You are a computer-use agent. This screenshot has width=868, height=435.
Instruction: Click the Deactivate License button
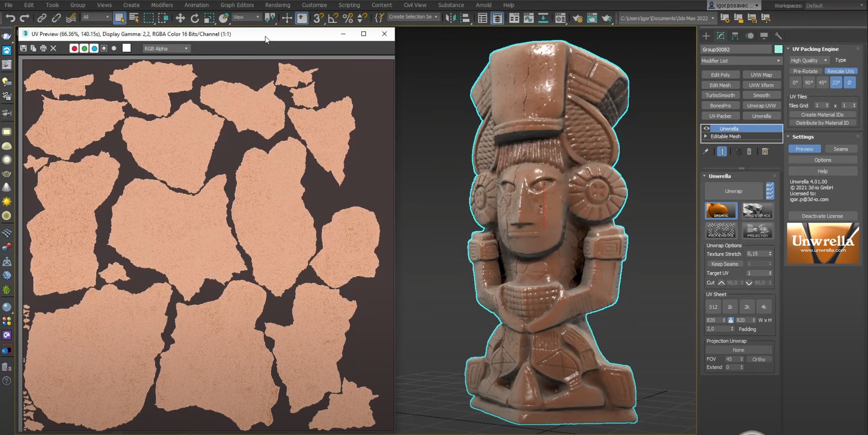point(822,216)
